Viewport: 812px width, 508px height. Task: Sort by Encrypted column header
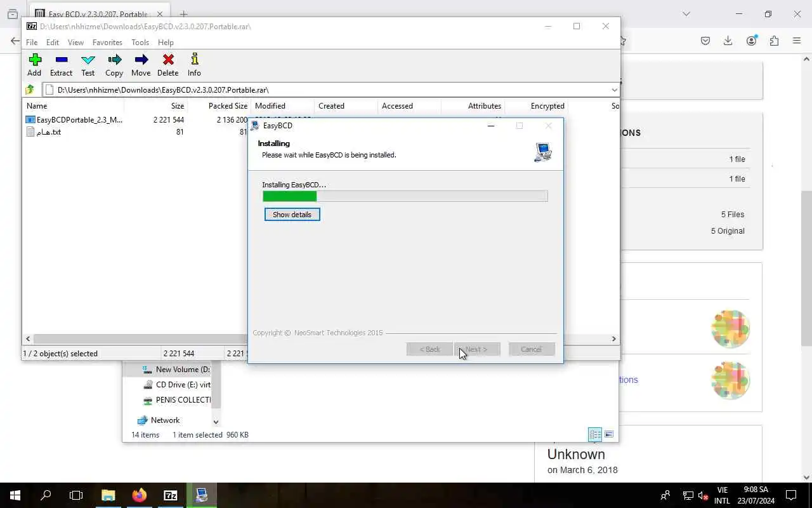pyautogui.click(x=536, y=106)
